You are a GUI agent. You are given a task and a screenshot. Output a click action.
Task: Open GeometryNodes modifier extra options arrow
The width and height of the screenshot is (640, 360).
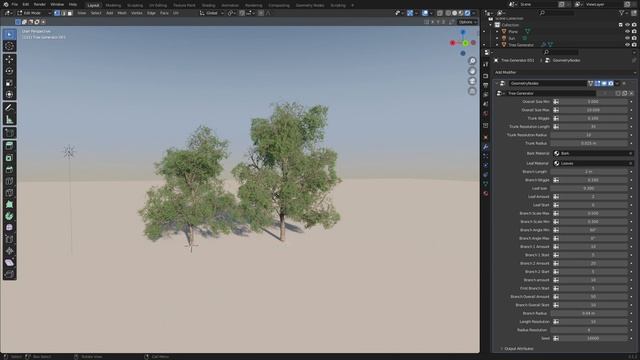click(617, 83)
